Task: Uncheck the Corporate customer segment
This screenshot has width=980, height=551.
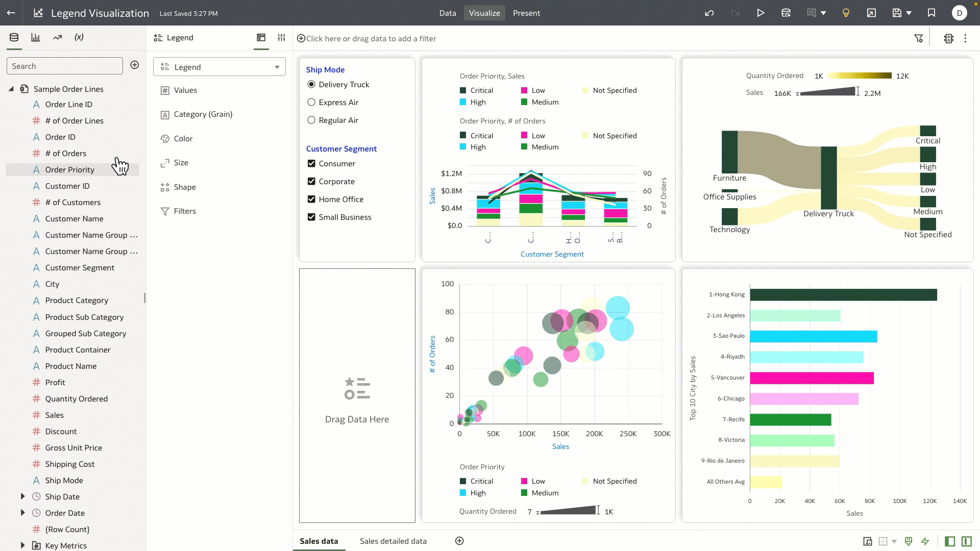Action: point(312,181)
